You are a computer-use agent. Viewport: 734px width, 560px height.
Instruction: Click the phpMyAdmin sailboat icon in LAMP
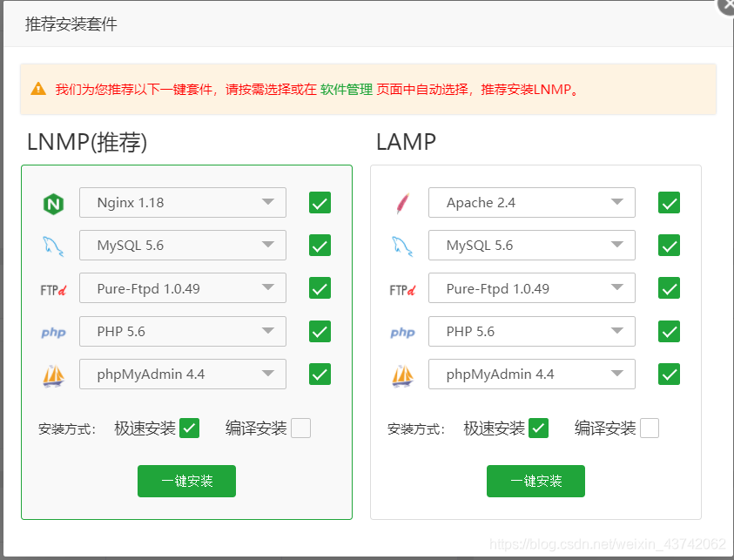click(402, 375)
